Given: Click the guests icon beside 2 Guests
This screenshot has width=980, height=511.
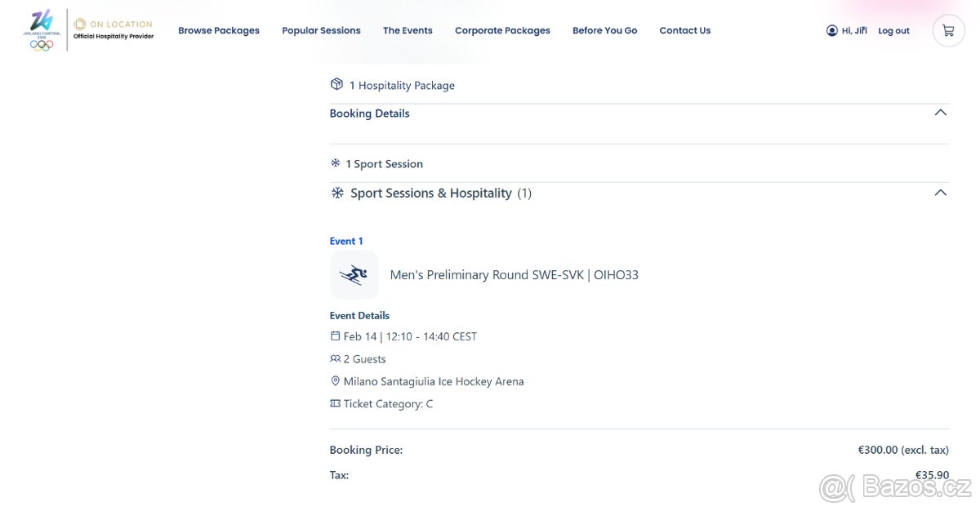Looking at the screenshot, I should point(335,359).
